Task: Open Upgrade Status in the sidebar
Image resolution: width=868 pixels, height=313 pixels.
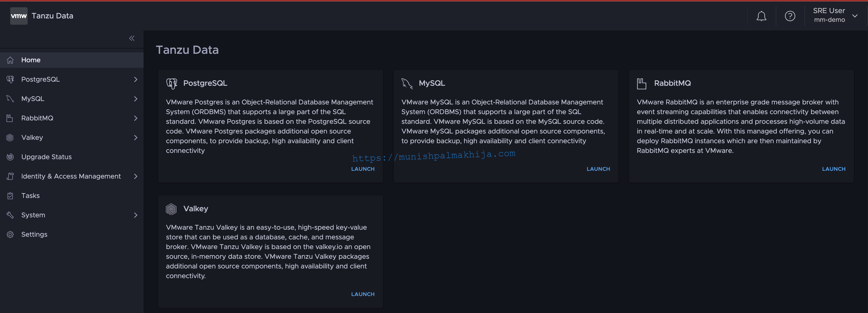Action: 72,157
